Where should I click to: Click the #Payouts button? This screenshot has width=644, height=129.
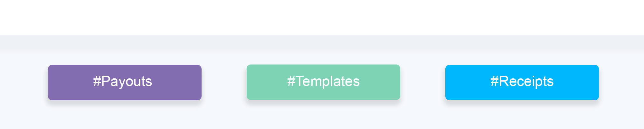(125, 83)
